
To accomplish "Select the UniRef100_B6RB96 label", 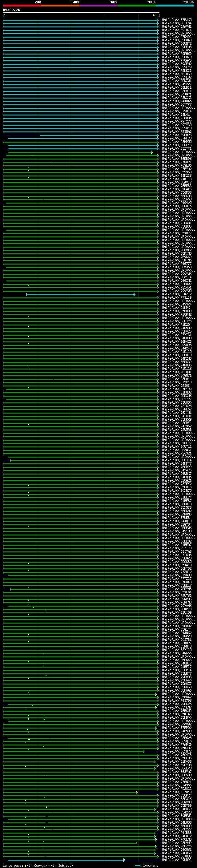I will point(176,159).
